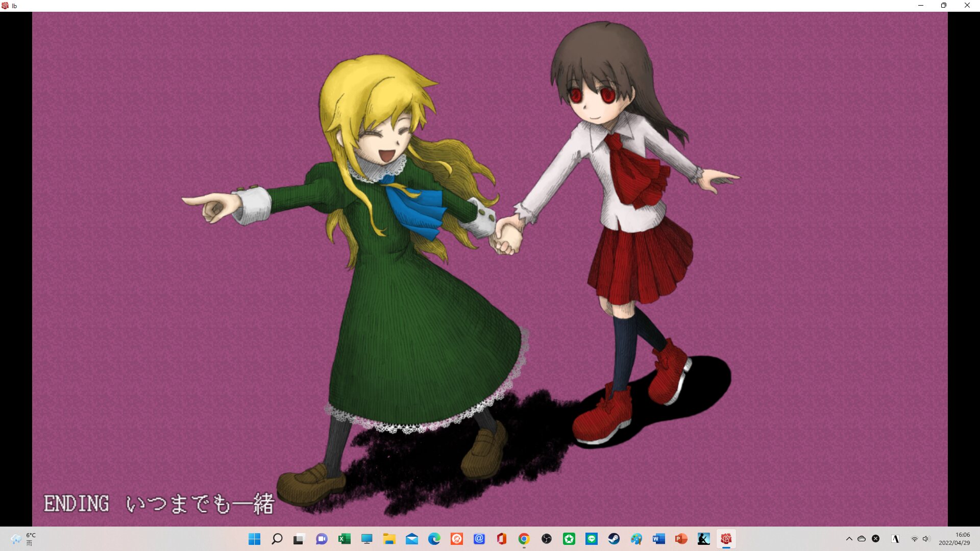Open the LINE app icon
The image size is (980, 551).
[591, 539]
